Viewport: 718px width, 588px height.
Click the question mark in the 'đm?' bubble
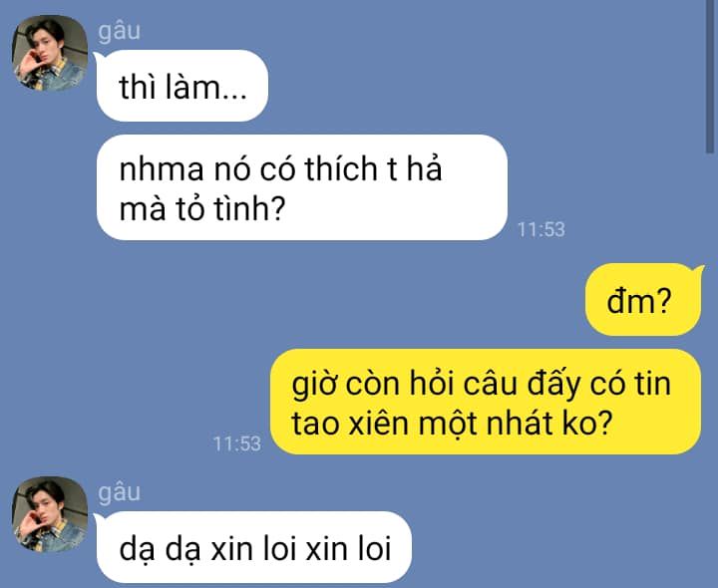(662, 300)
